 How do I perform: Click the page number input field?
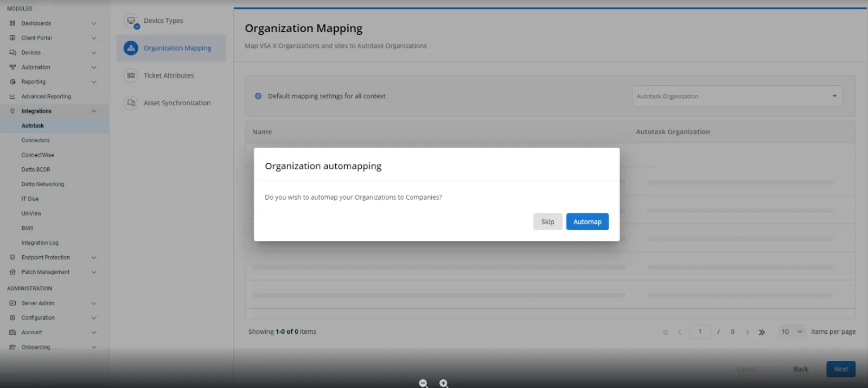[x=700, y=332]
